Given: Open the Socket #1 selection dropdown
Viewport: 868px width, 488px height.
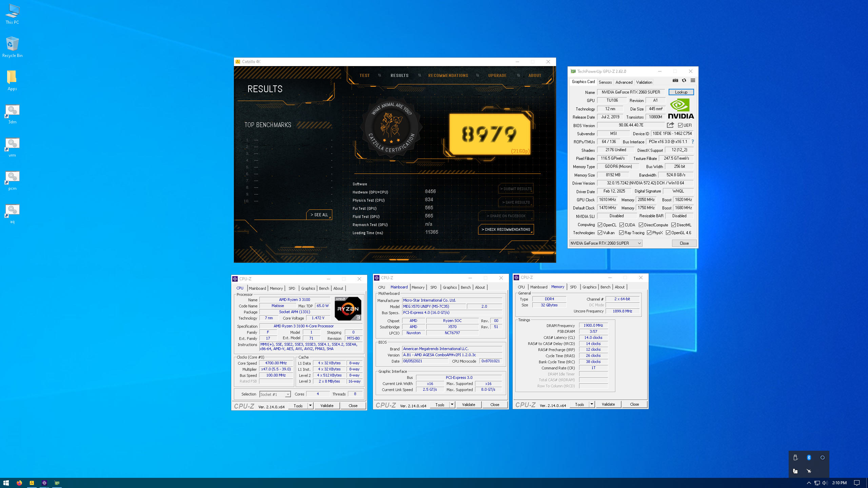Looking at the screenshot, I should click(275, 394).
